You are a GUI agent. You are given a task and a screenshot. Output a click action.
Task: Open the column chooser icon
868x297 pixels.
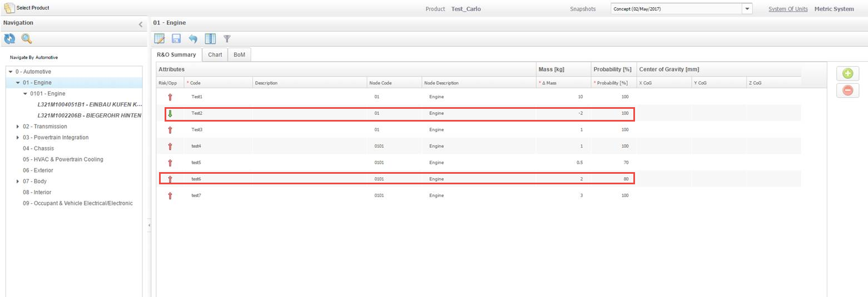click(210, 39)
